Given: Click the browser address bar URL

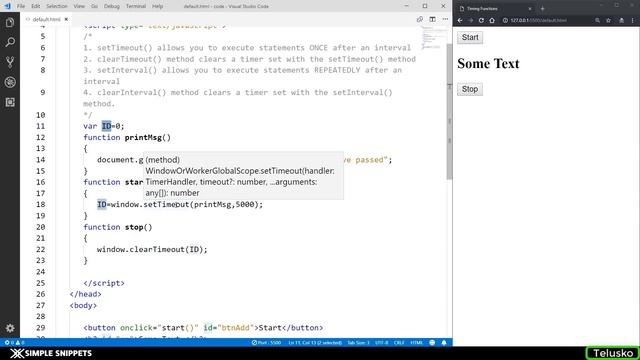Looking at the screenshot, I should (539, 20).
